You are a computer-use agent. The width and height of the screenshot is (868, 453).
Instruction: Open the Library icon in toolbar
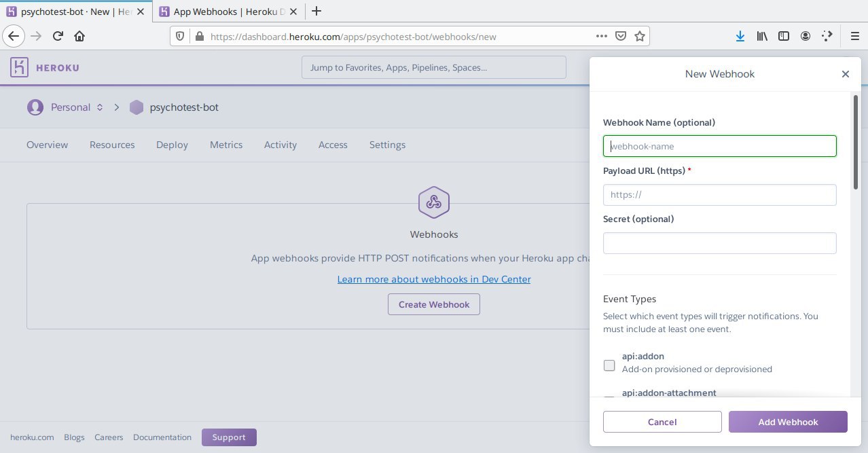pyautogui.click(x=762, y=37)
